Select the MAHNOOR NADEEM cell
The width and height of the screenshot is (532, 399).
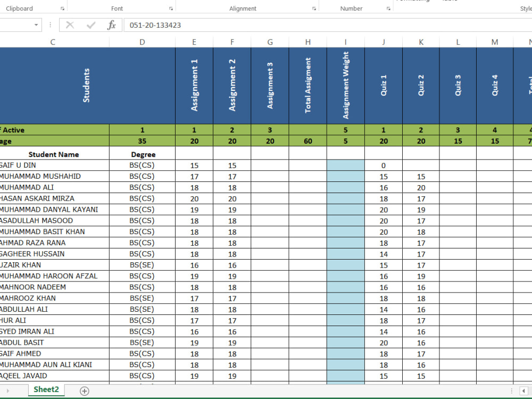click(54, 287)
